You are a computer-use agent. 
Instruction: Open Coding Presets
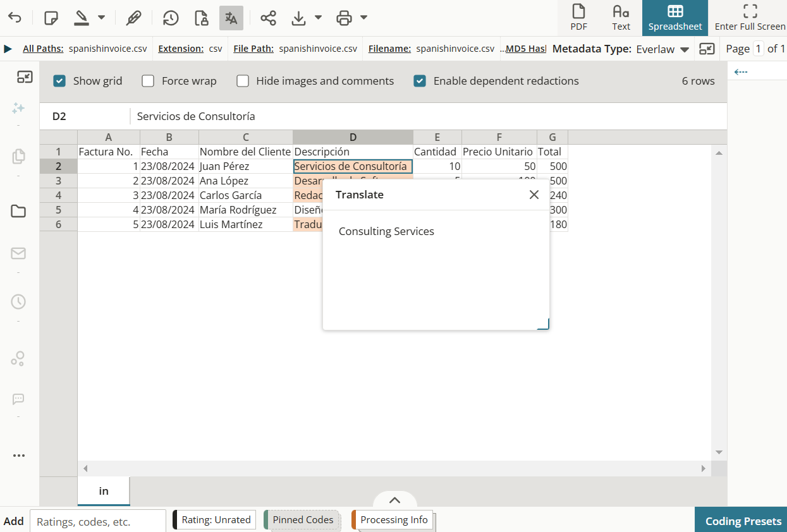tap(741, 520)
